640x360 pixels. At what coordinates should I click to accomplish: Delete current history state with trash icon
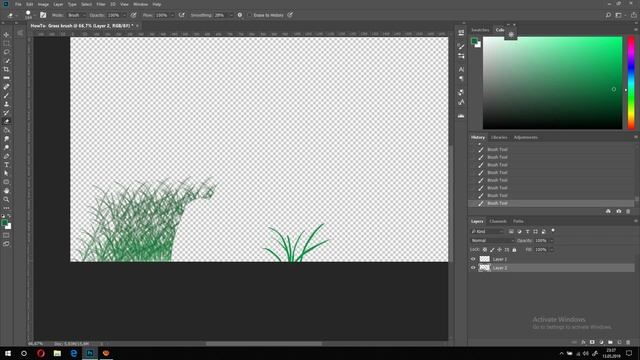pos(628,211)
